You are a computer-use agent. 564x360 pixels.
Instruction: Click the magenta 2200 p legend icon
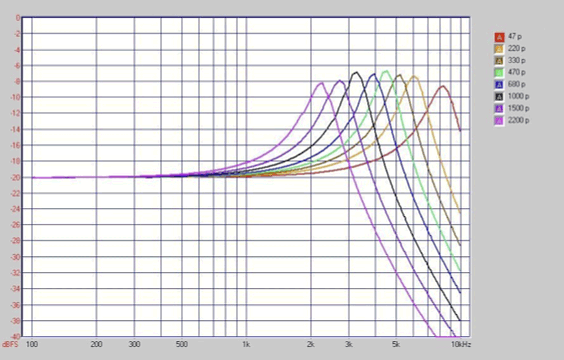click(499, 121)
